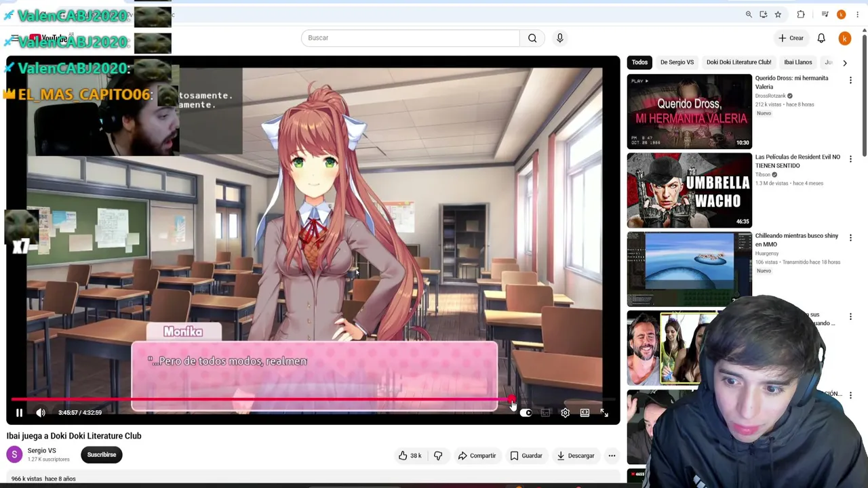The height and width of the screenshot is (488, 868).
Task: Pause the video playback
Action: (x=19, y=413)
